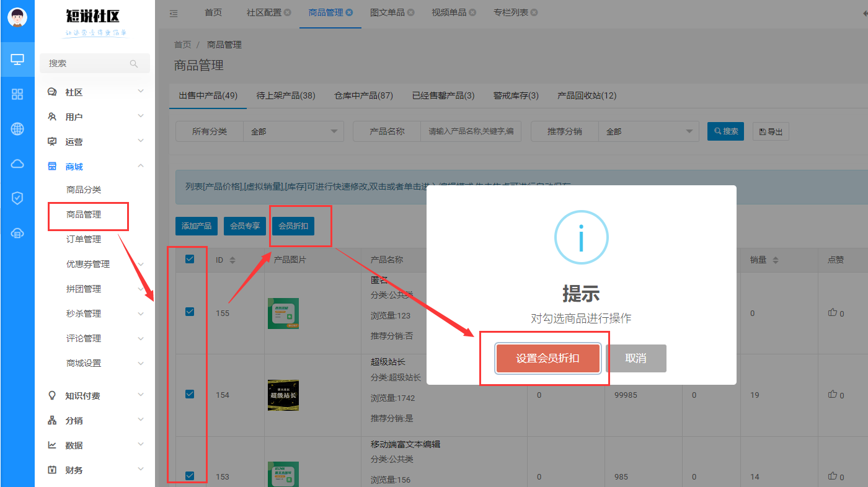This screenshot has width=868, height=487.
Task: Open the 所有分类 dropdown
Action: click(294, 131)
